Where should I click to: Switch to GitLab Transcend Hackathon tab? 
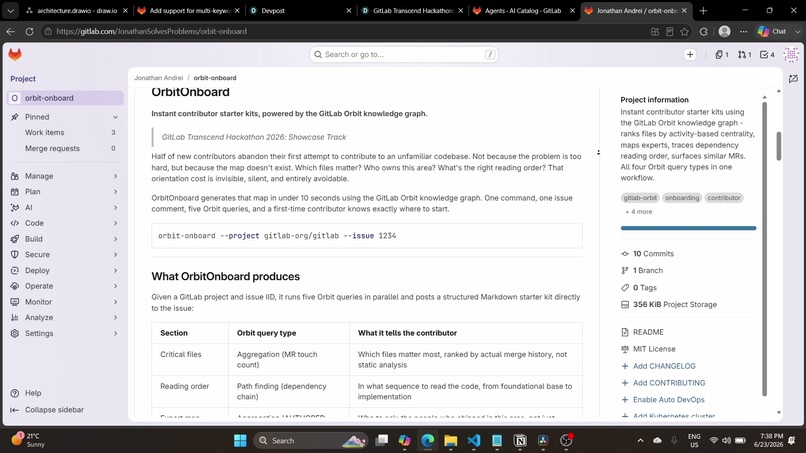[x=411, y=10]
